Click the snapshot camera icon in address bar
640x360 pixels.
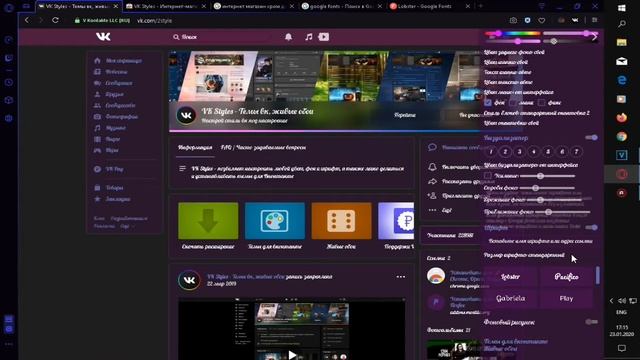coord(513,20)
